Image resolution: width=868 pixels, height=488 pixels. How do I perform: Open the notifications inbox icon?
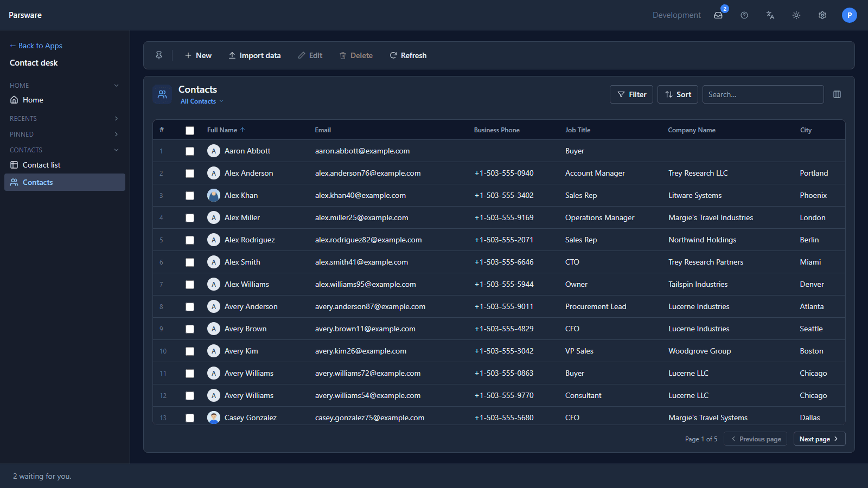[718, 15]
